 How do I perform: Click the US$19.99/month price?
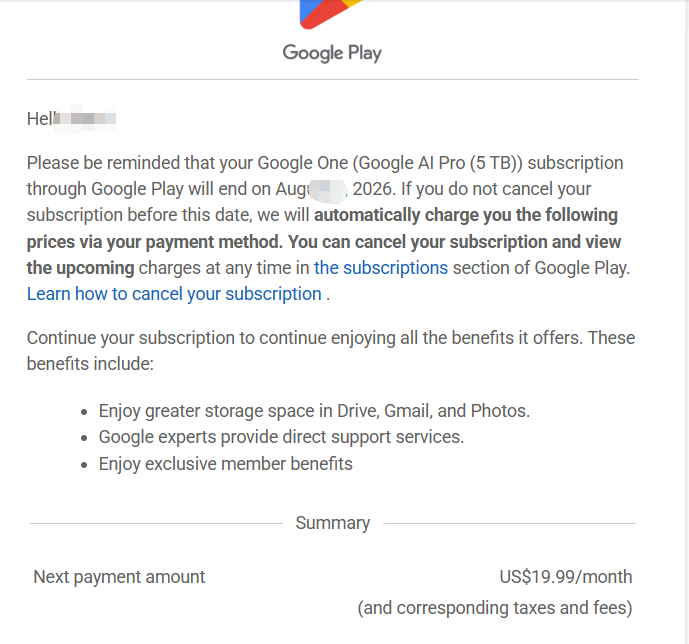566,577
